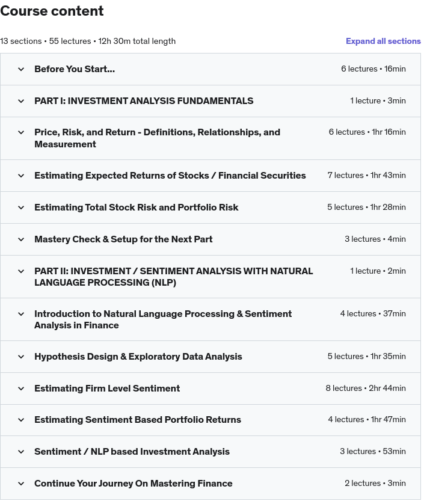Expand the Before You Start chevron
This screenshot has width=424, height=504.
click(21, 69)
